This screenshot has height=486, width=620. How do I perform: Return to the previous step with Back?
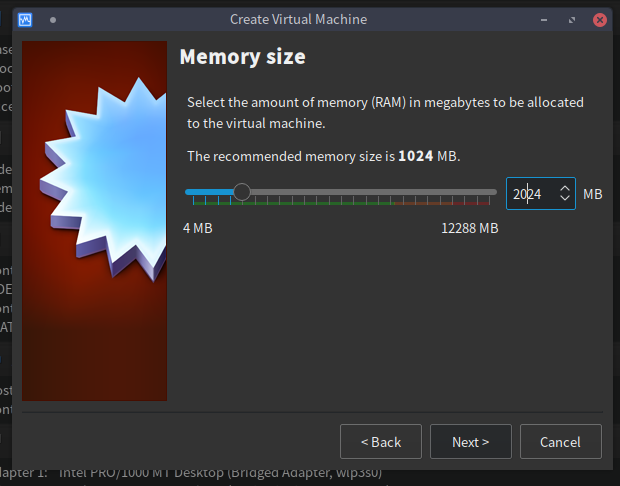(380, 441)
